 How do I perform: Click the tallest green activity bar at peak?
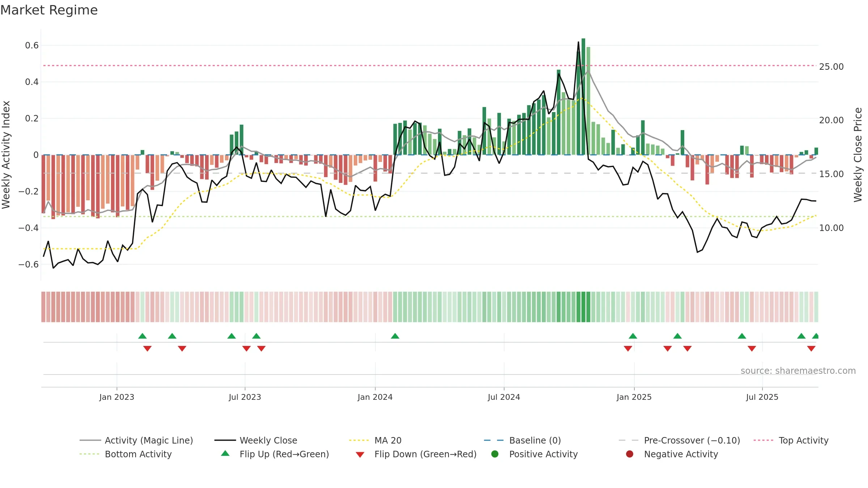[583, 97]
